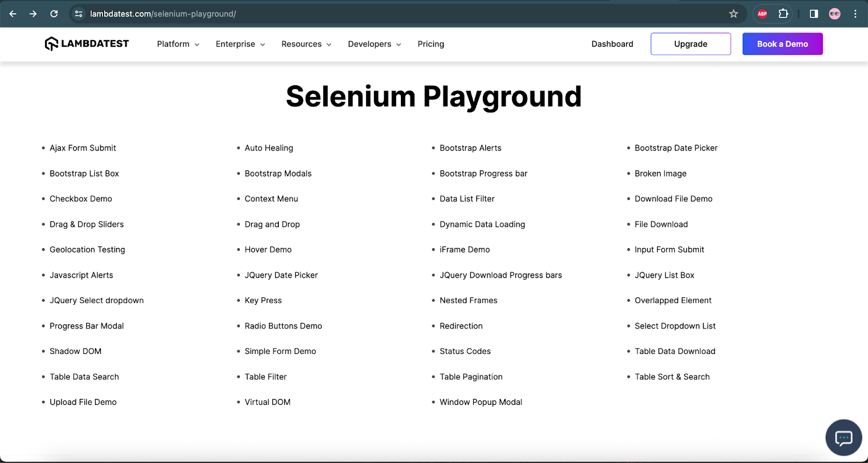
Task: Open Key Press link
Action: point(263,300)
